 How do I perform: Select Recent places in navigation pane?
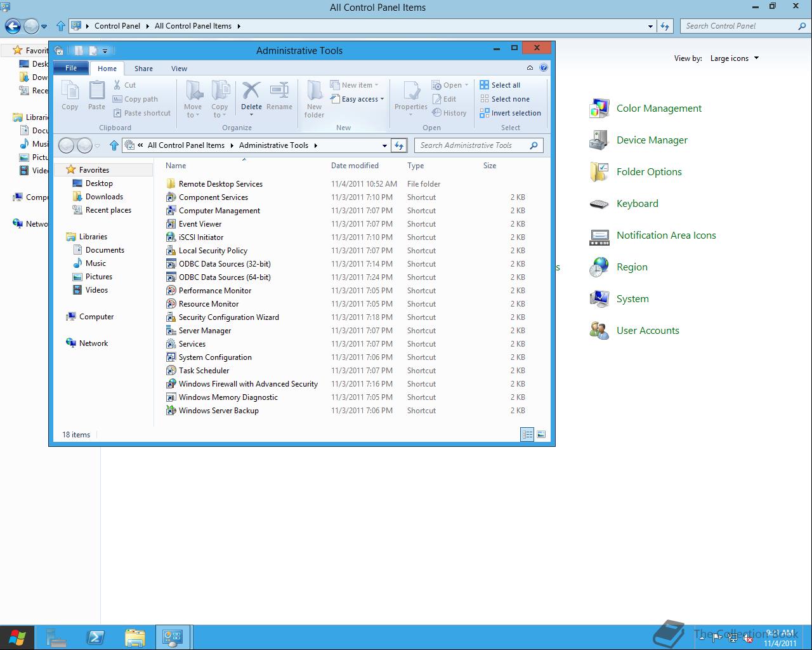108,210
